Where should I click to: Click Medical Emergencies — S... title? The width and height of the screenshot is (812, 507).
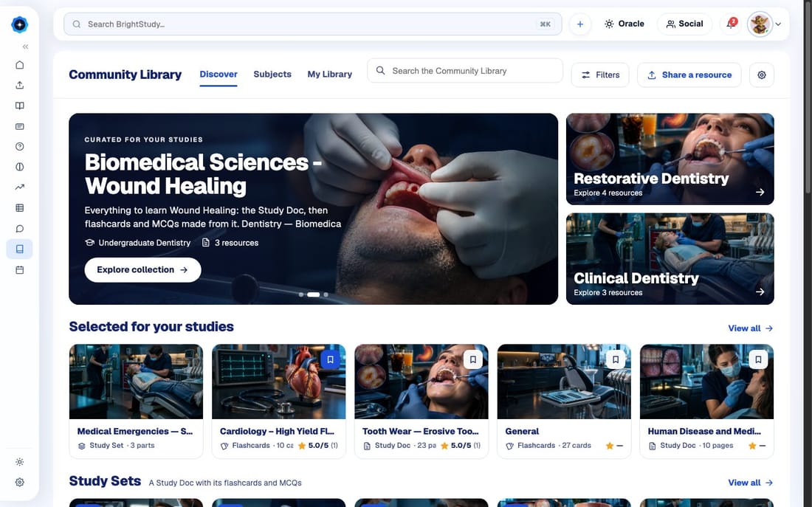134,432
